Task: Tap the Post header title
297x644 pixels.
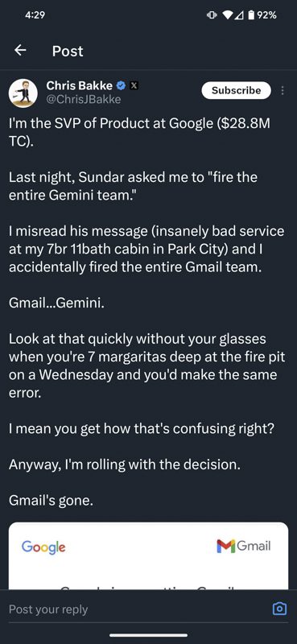Action: coord(68,51)
